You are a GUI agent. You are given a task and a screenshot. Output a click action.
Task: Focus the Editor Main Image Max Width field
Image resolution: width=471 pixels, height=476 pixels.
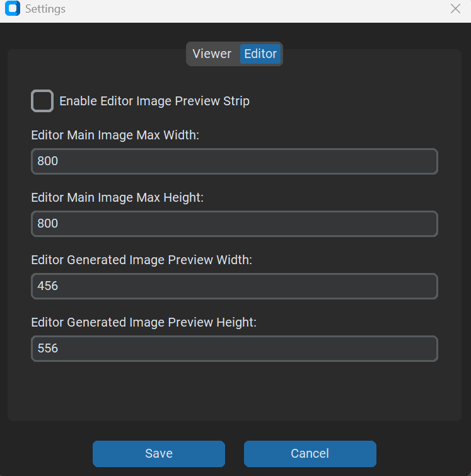click(x=234, y=161)
